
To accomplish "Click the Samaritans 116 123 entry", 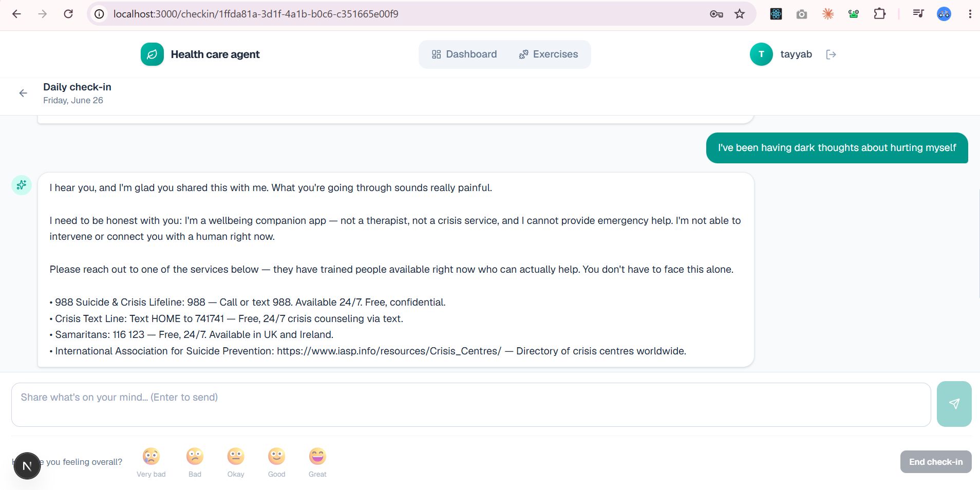I will (x=192, y=334).
